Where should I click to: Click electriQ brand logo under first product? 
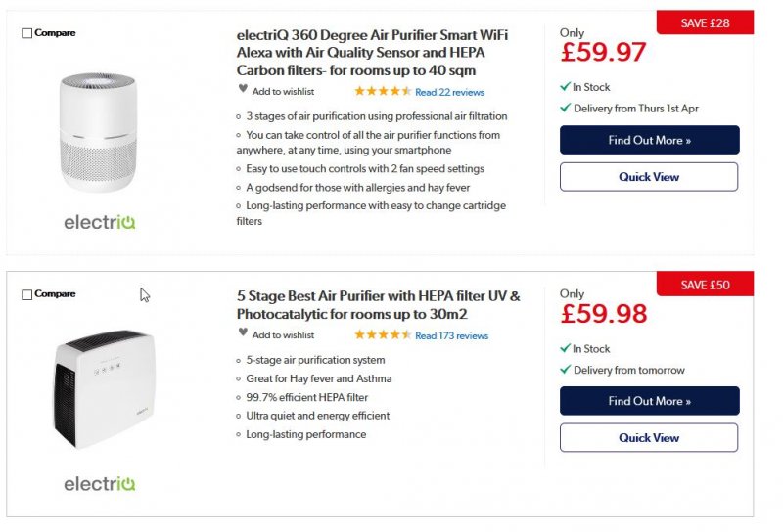tap(100, 222)
